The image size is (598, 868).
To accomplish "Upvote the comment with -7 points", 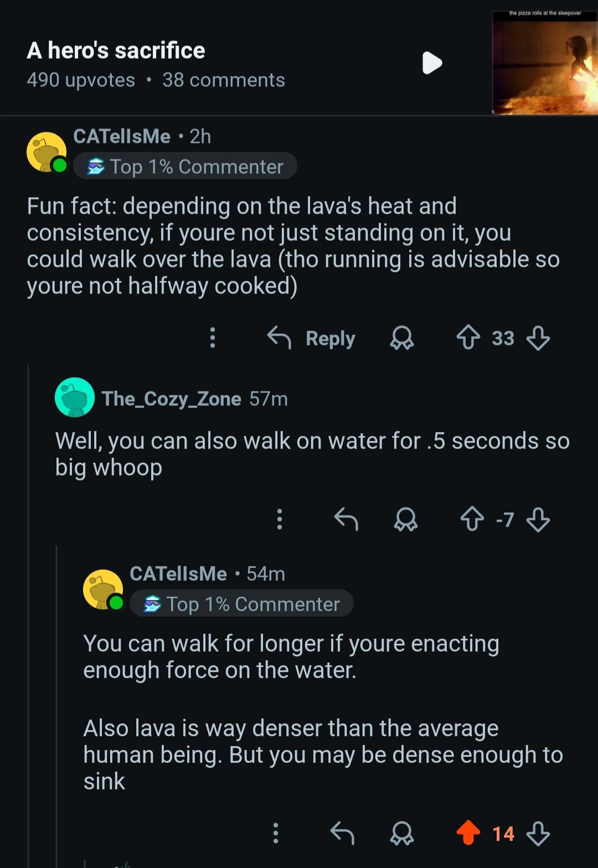I will pos(472,519).
